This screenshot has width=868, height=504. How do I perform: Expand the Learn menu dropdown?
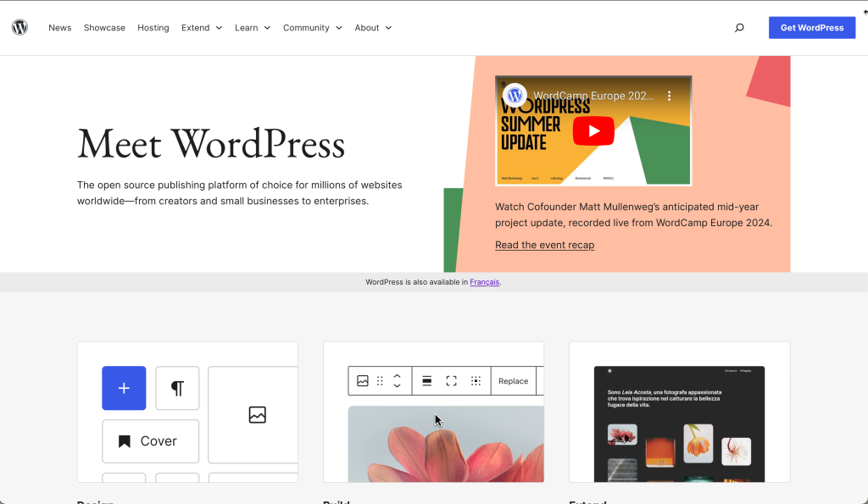pyautogui.click(x=253, y=28)
